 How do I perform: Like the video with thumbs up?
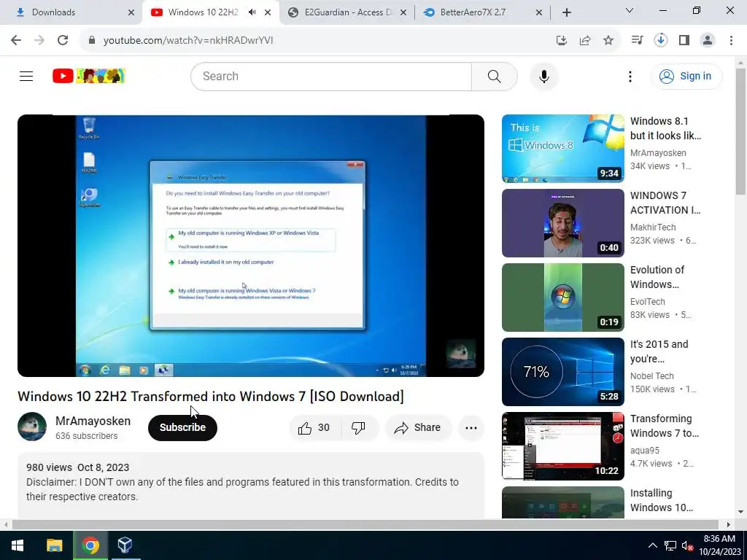(314, 427)
